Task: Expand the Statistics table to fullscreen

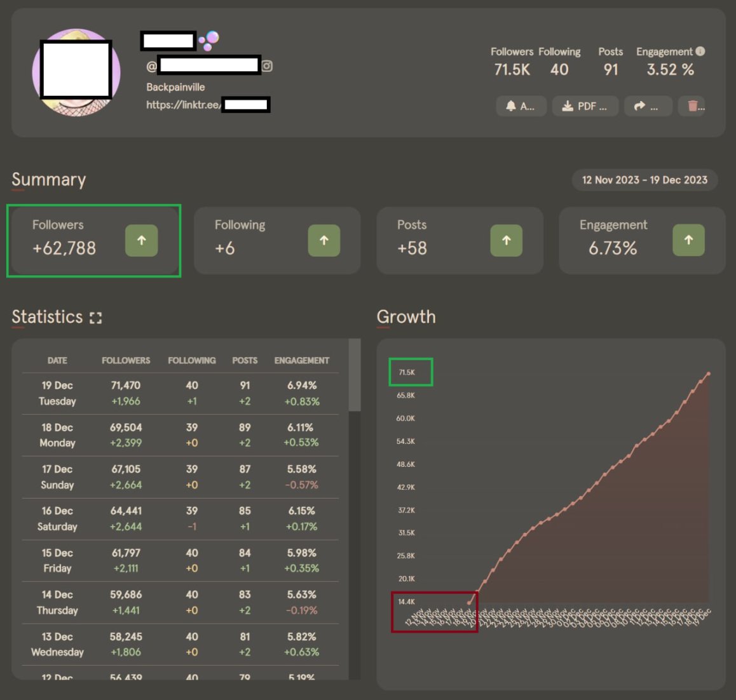Action: [96, 318]
